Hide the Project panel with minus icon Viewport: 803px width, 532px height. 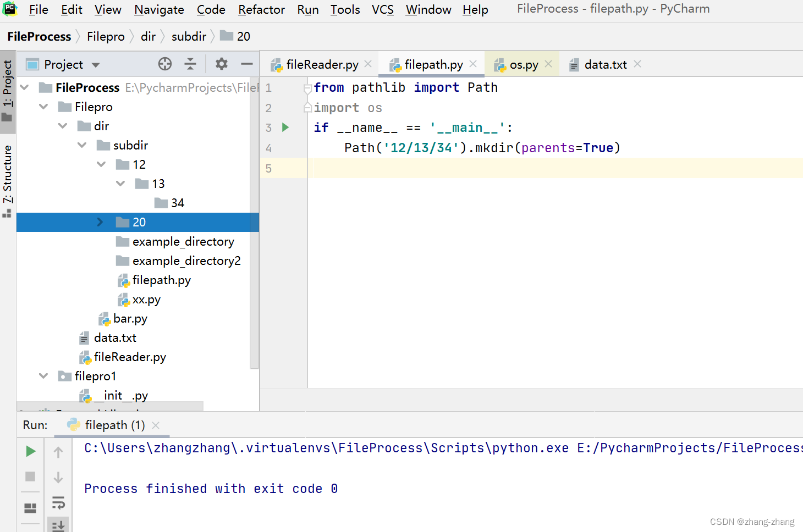click(247, 64)
